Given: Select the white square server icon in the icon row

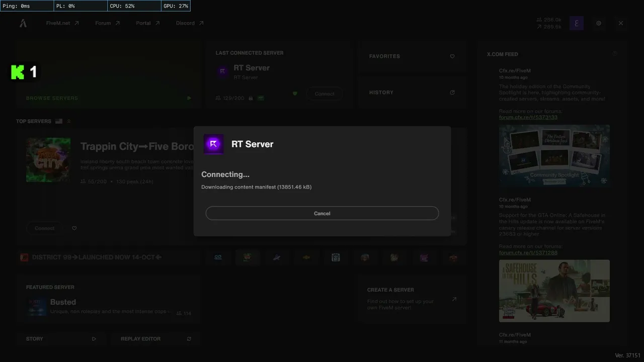Looking at the screenshot, I should coord(336,257).
